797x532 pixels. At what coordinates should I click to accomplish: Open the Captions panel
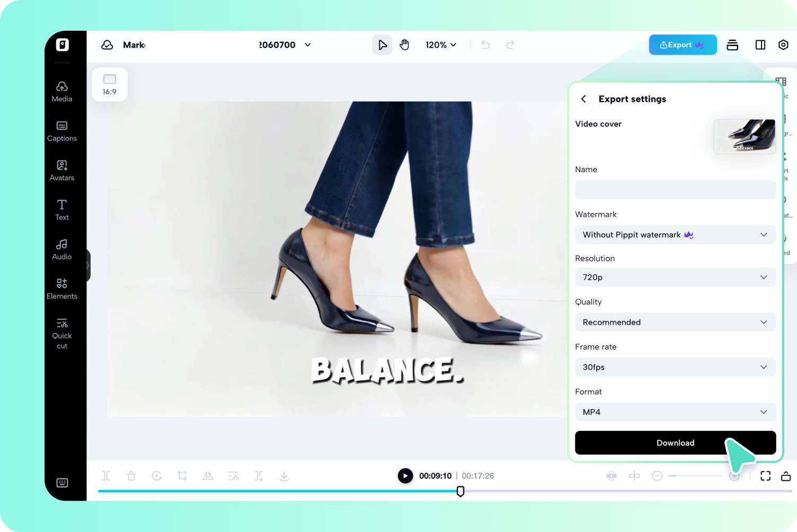tap(62, 131)
